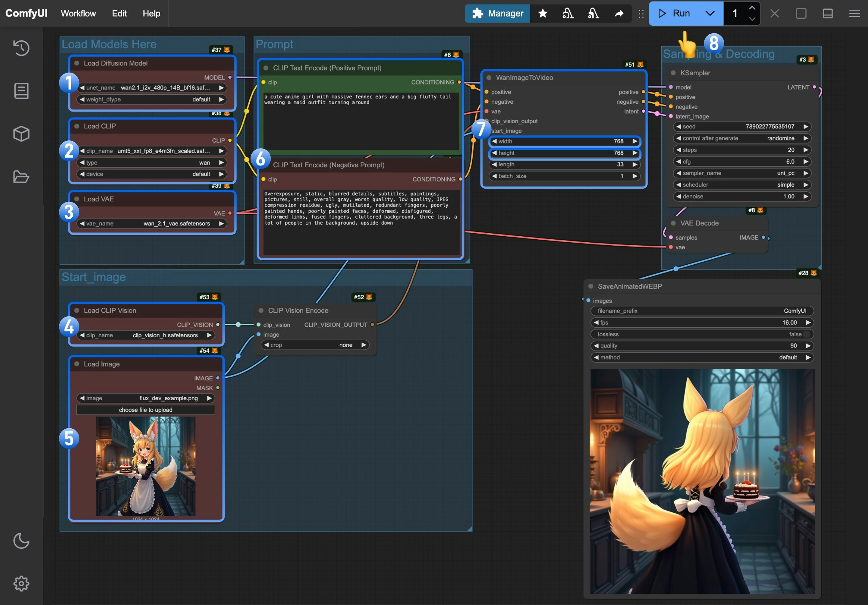Click 'choose file to upload' in Load Image
The height and width of the screenshot is (605, 868).
click(145, 410)
